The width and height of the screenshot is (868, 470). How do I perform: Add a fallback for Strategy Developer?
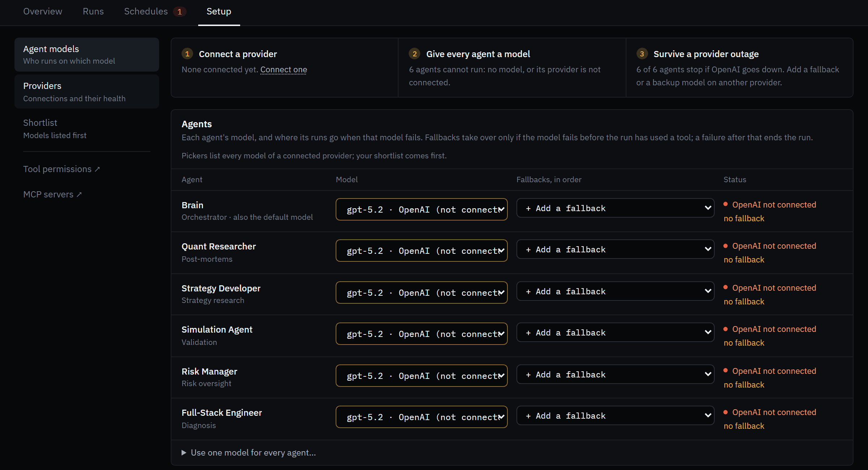coord(615,291)
